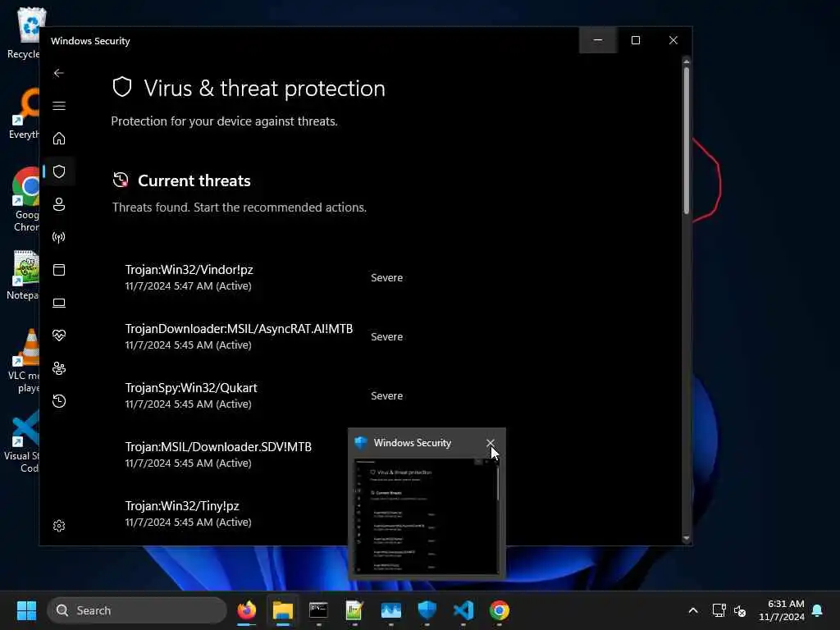Open Visual Studio Code from taskbar
Viewport: 840px width, 630px height.
click(x=463, y=610)
